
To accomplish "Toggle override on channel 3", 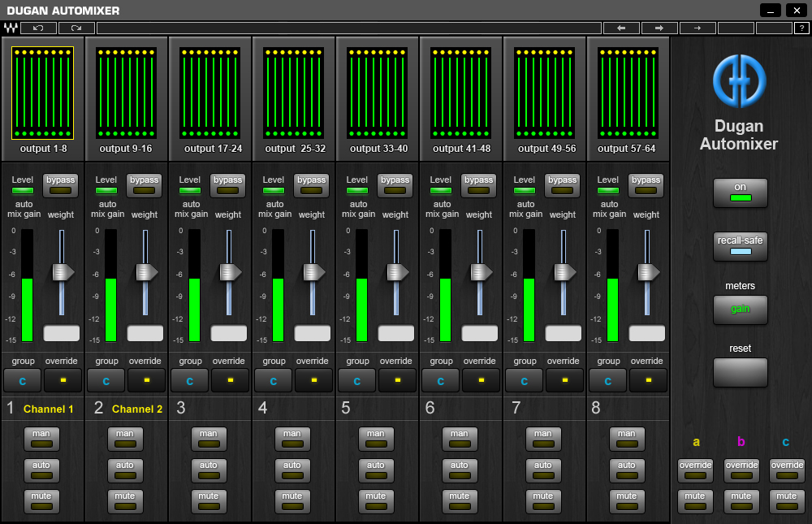I will pyautogui.click(x=231, y=380).
